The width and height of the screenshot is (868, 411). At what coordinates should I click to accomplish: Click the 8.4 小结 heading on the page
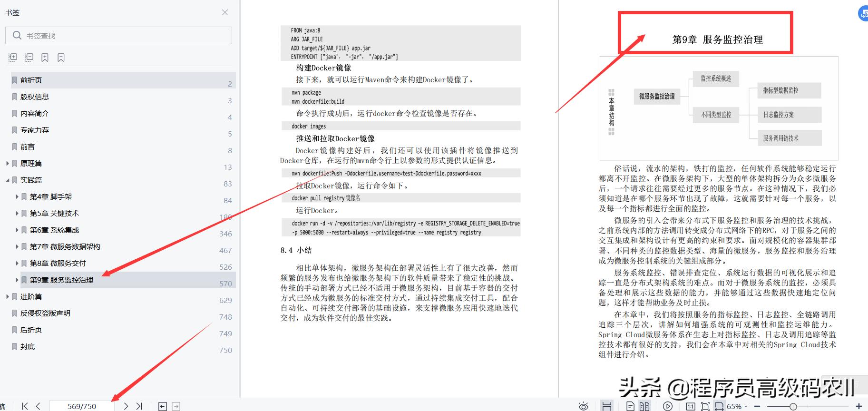(296, 250)
